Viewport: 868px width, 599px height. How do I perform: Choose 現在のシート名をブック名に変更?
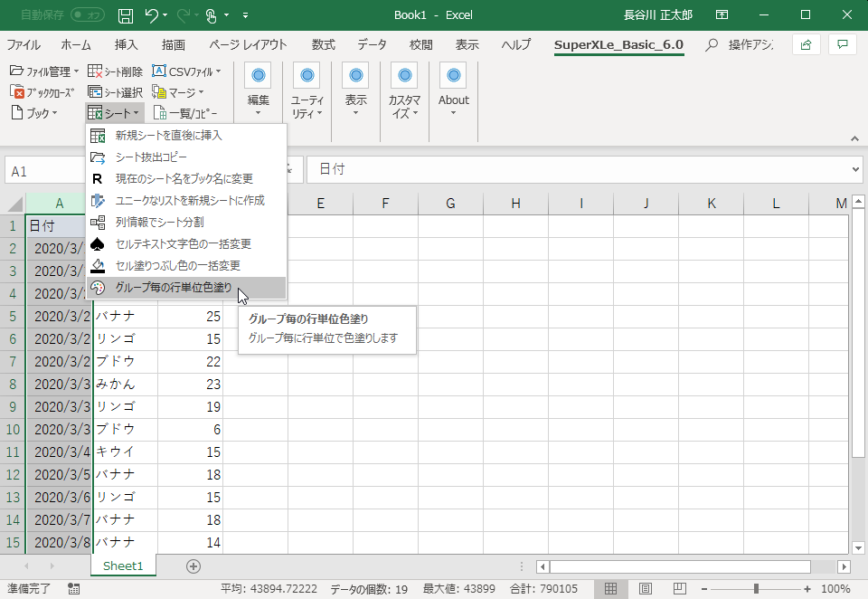(186, 179)
